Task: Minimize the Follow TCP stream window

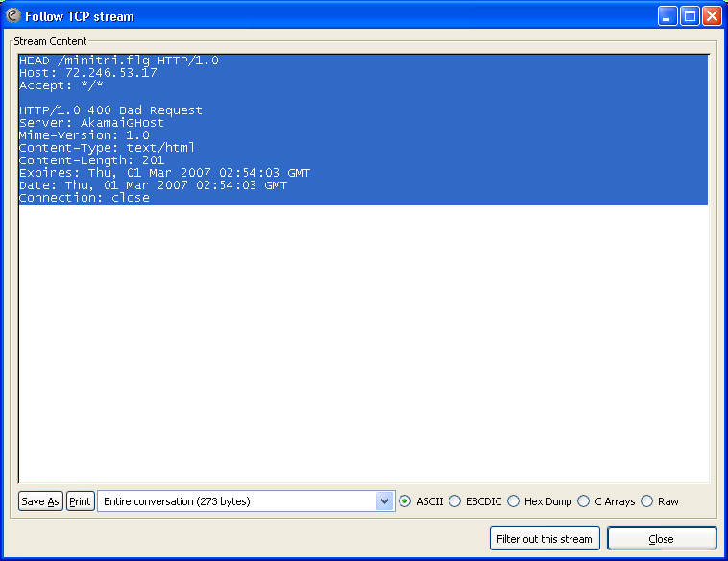Action: [x=667, y=16]
